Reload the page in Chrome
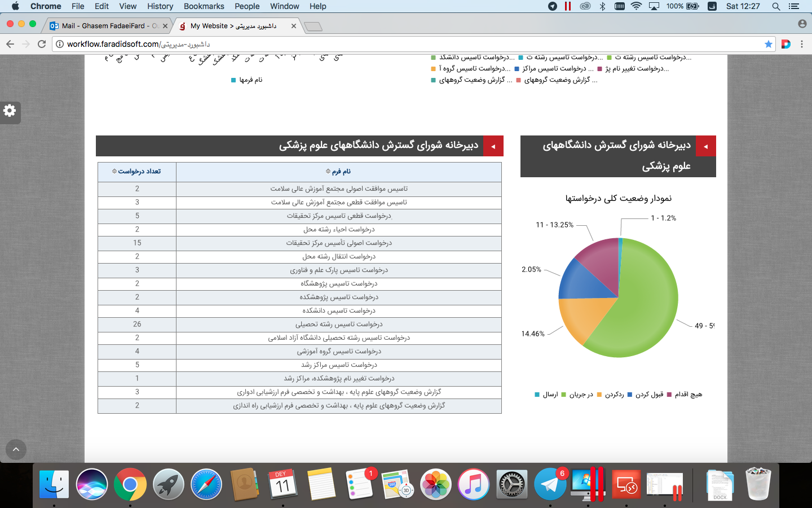The image size is (812, 508). 42,44
